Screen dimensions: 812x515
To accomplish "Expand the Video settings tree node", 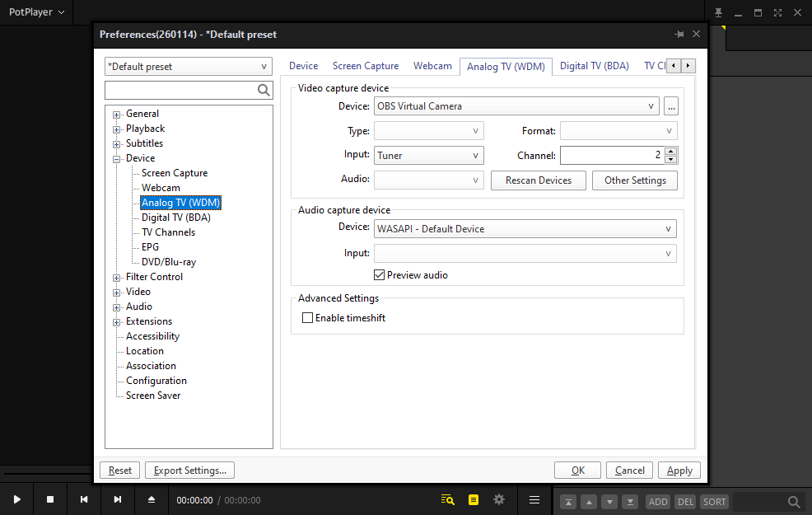I will coord(116,291).
